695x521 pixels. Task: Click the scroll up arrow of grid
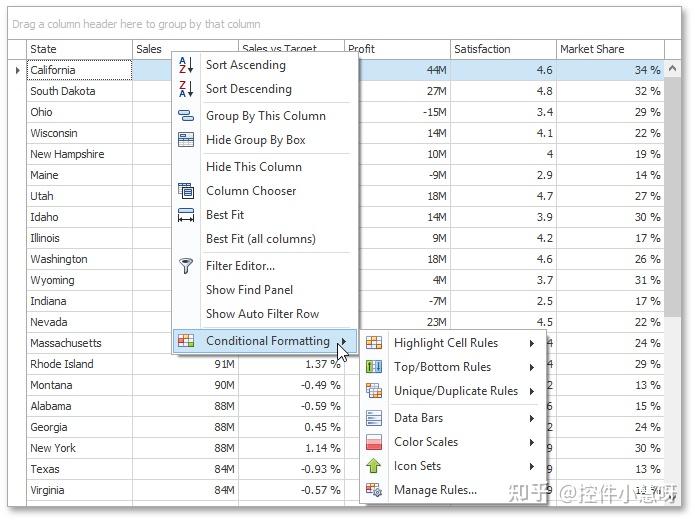(672, 68)
